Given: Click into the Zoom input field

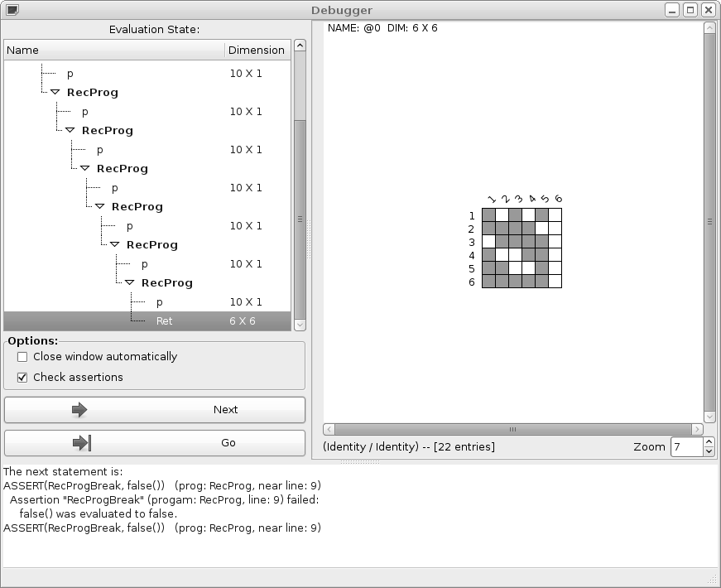Looking at the screenshot, I should (687, 446).
